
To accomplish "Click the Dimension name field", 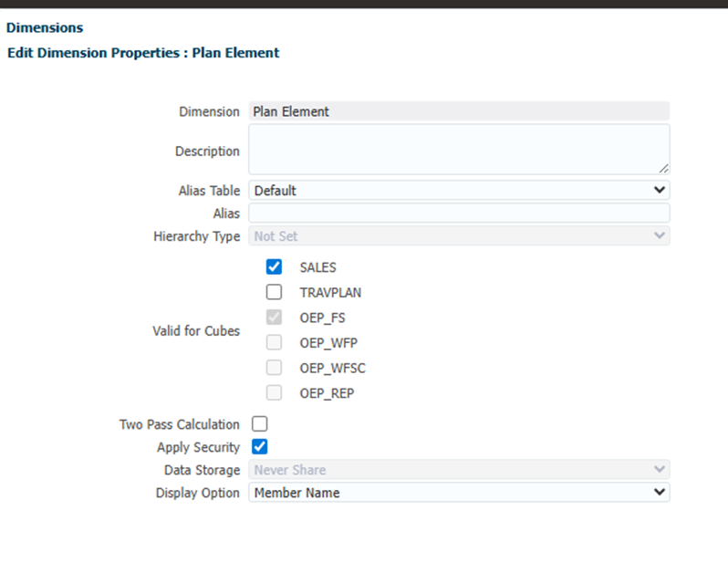I will 459,111.
